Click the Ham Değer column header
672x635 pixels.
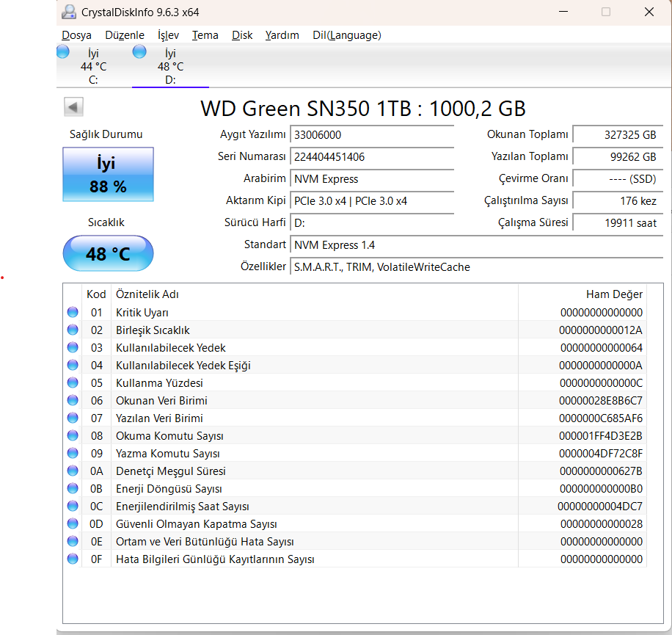coord(582,294)
